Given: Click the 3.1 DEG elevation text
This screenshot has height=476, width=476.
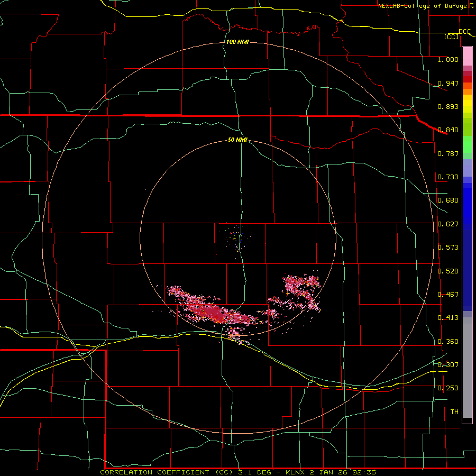Looking at the screenshot, I should tap(255, 472).
